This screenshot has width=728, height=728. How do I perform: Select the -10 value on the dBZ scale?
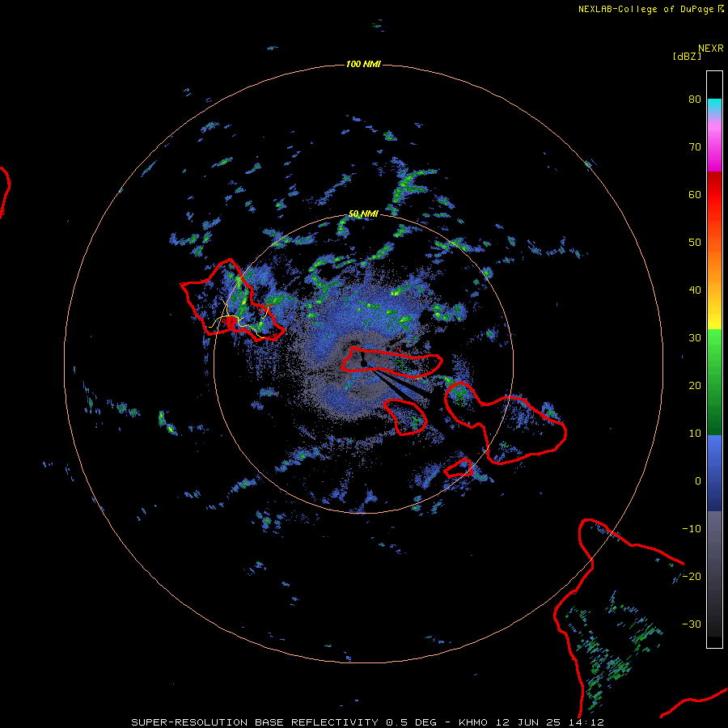pyautogui.click(x=692, y=529)
